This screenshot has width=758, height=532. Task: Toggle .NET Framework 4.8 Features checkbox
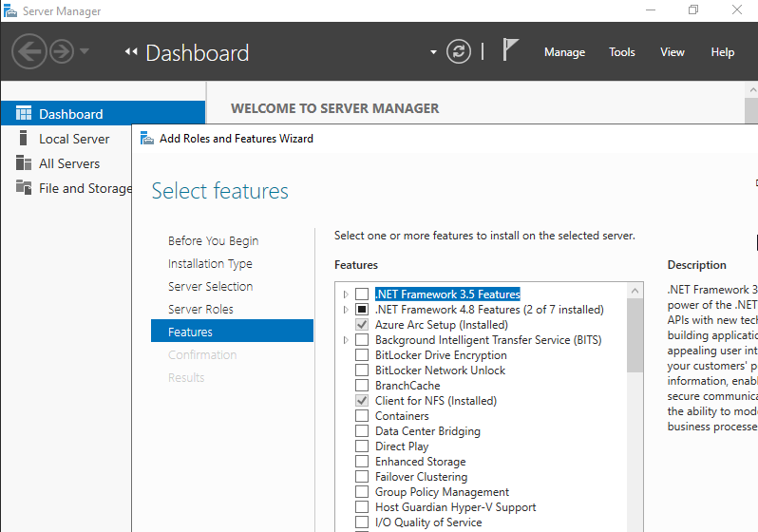click(362, 309)
